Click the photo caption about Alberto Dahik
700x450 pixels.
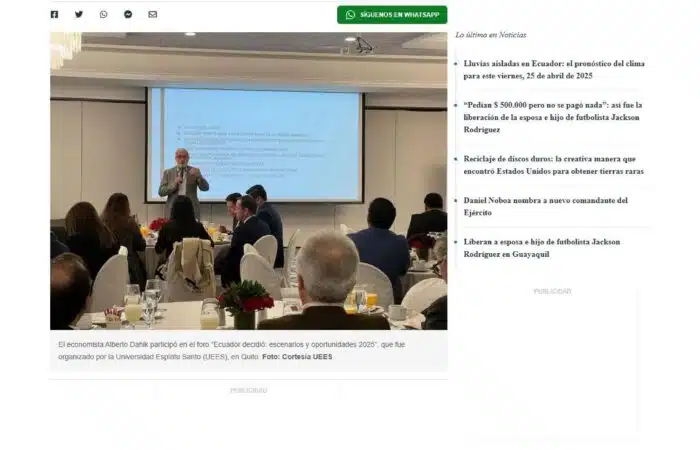click(x=231, y=350)
